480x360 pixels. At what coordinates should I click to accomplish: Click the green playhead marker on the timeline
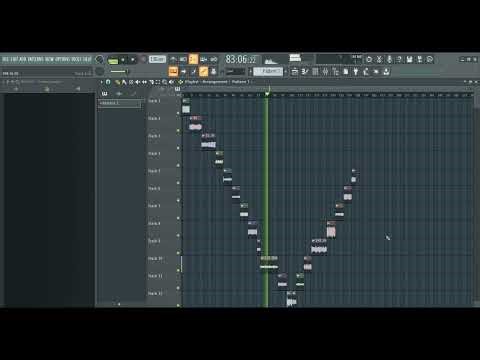point(267,94)
